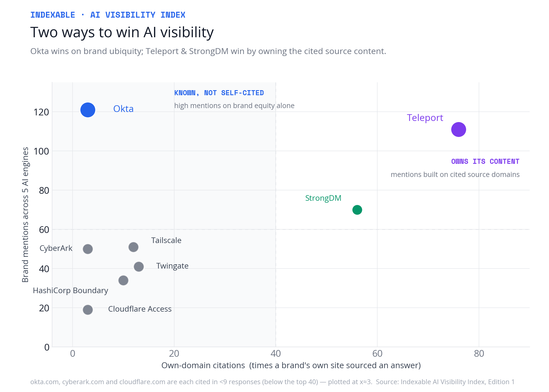Click the "Okta" point label
This screenshot has height=392, width=549.
click(123, 109)
